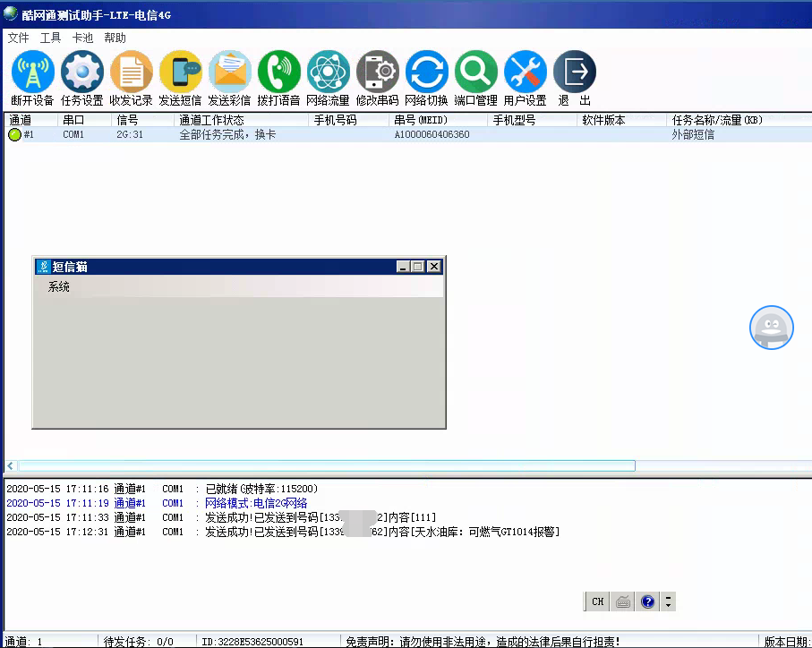The width and height of the screenshot is (812, 648).
Task: Click the 断开设备 disconnect device icon
Action: tap(33, 72)
